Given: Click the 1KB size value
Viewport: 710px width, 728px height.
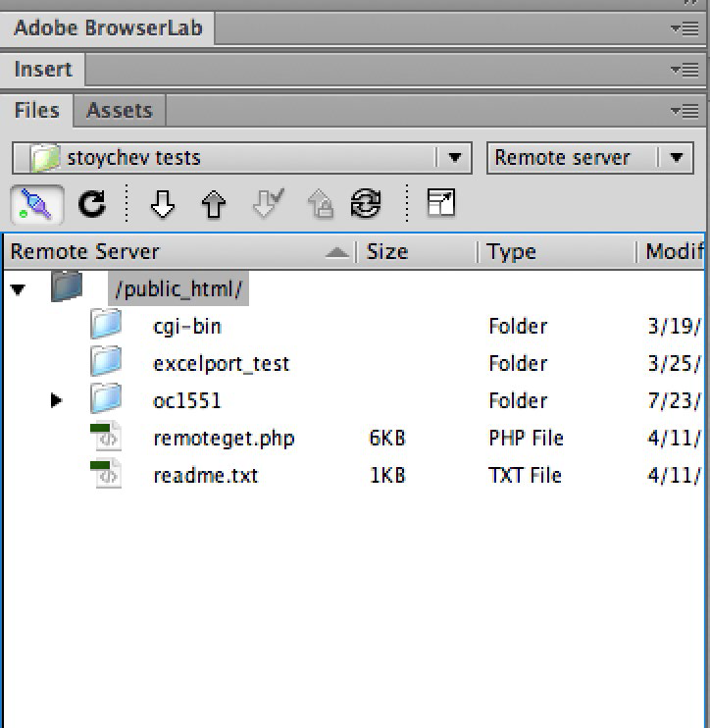Looking at the screenshot, I should coord(387,476).
